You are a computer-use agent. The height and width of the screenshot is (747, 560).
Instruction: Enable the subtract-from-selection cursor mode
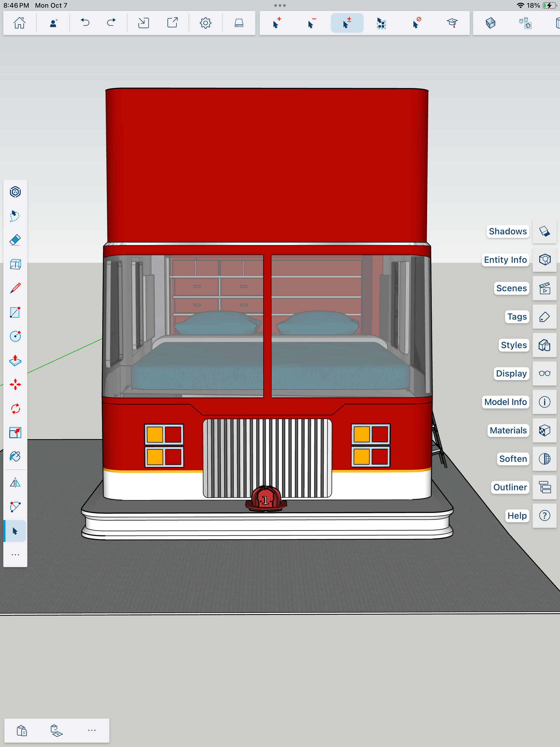(x=311, y=23)
